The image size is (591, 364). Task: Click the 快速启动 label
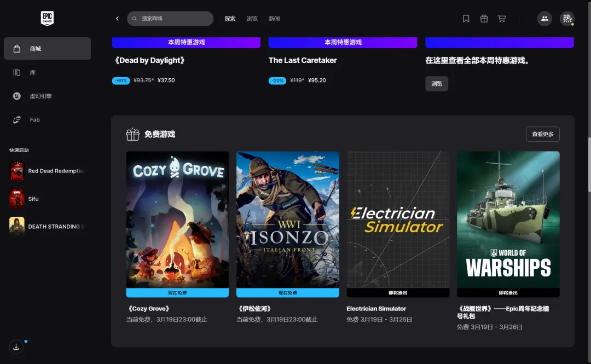tap(19, 150)
